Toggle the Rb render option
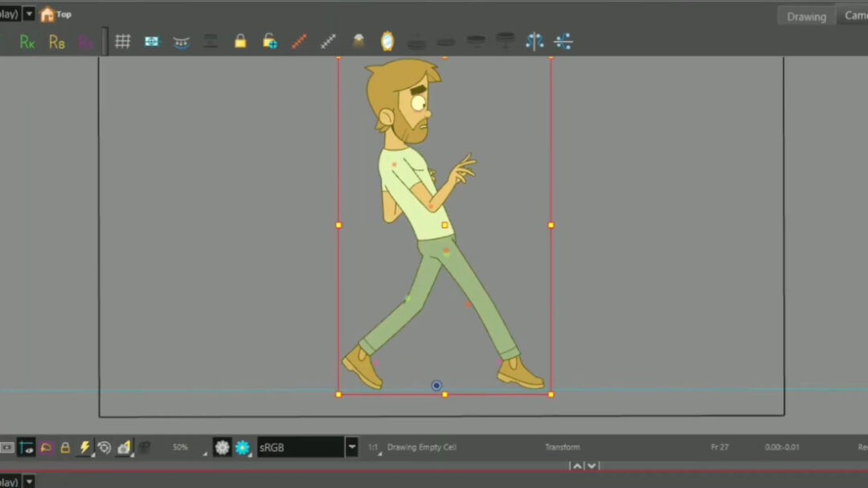This screenshot has width=868, height=488. click(56, 42)
